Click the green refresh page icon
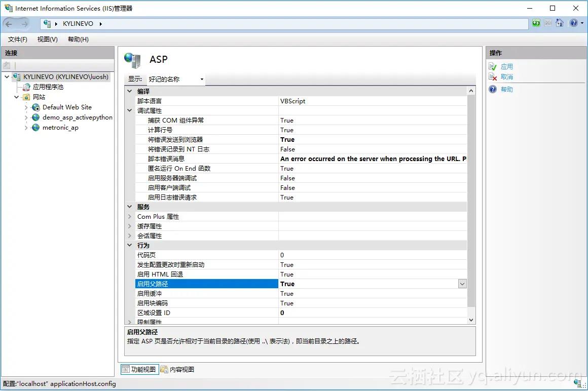The height and width of the screenshot is (391, 588). point(536,23)
